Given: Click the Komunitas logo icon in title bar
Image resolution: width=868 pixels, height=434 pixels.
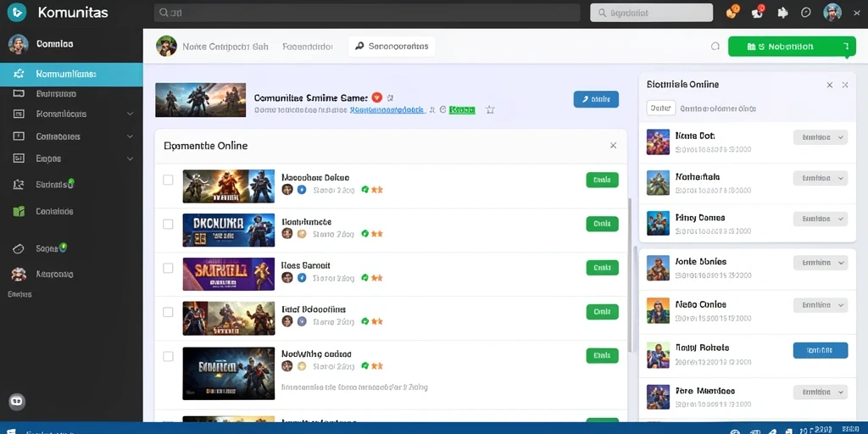Looking at the screenshot, I should pos(17,12).
